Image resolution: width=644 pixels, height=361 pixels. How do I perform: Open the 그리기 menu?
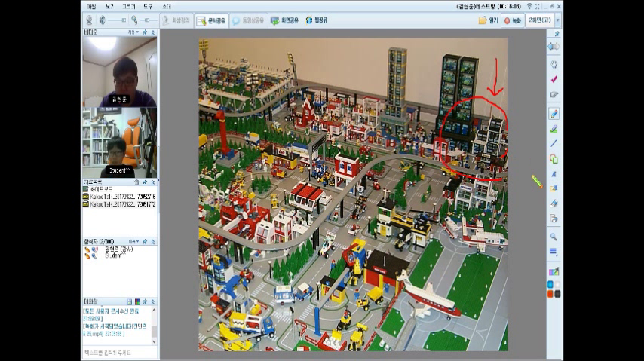[x=128, y=6]
